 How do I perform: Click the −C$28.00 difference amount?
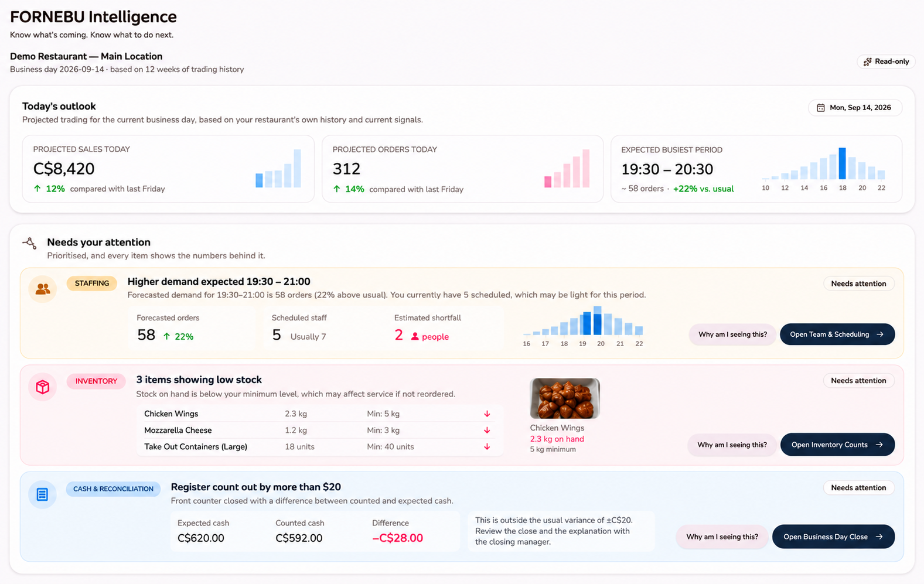tap(398, 538)
